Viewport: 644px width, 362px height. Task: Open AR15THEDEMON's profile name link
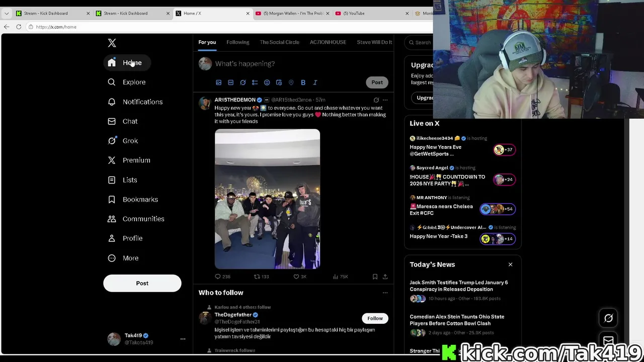(235, 100)
